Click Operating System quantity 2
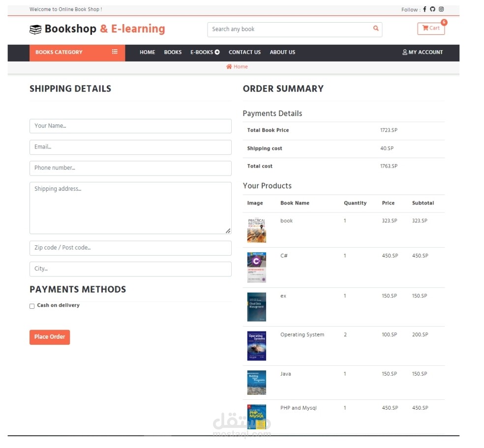 pyautogui.click(x=345, y=335)
